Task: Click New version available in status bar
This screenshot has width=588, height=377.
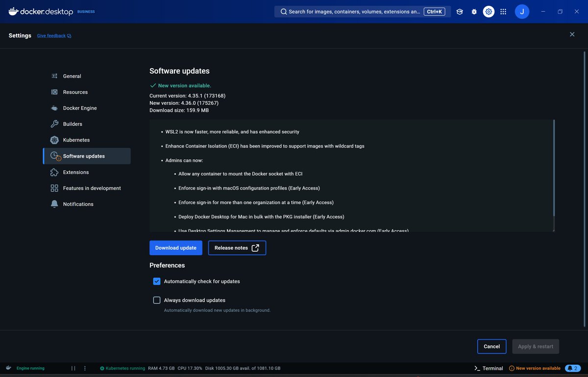Action: point(535,368)
